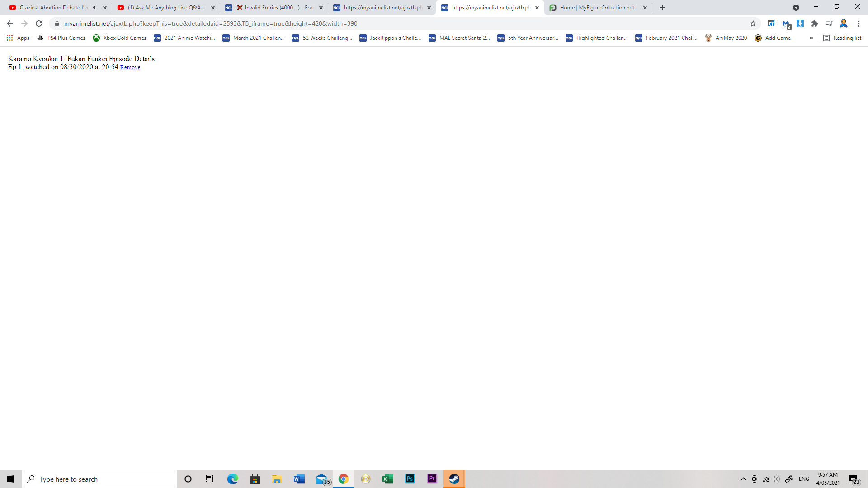Bookmark this page with star icon
The height and width of the screenshot is (488, 868).
point(753,23)
